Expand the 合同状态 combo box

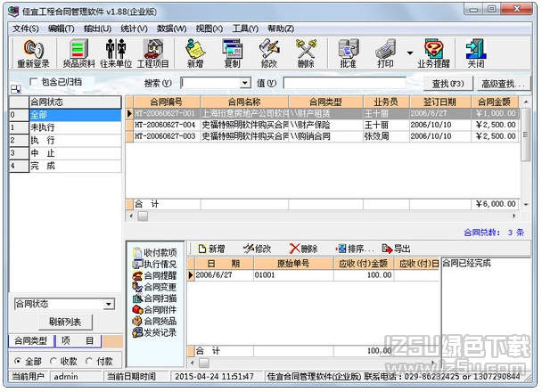pos(109,305)
